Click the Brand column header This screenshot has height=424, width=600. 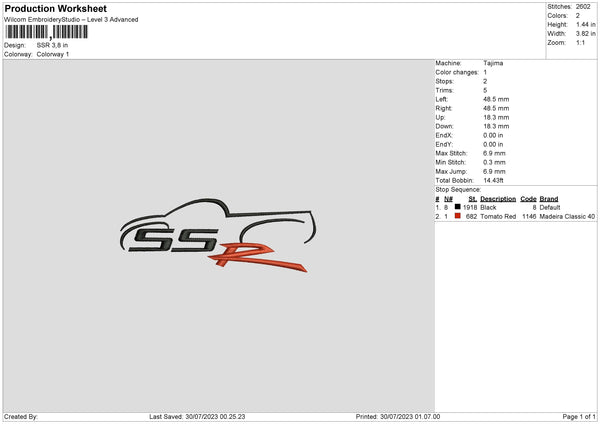point(549,199)
